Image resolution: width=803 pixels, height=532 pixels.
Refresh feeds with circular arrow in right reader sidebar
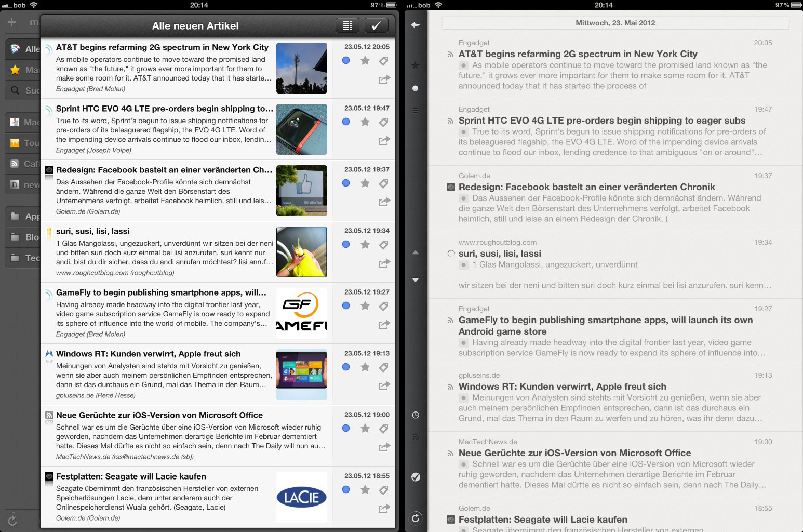[x=416, y=518]
